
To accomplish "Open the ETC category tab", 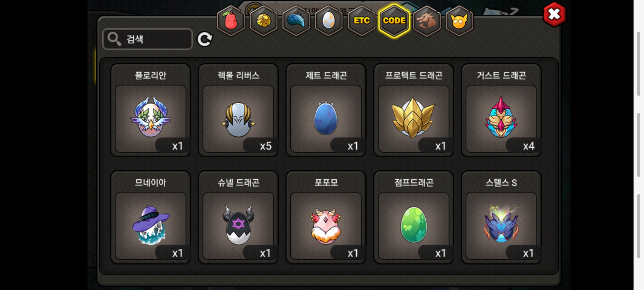I will [x=361, y=21].
